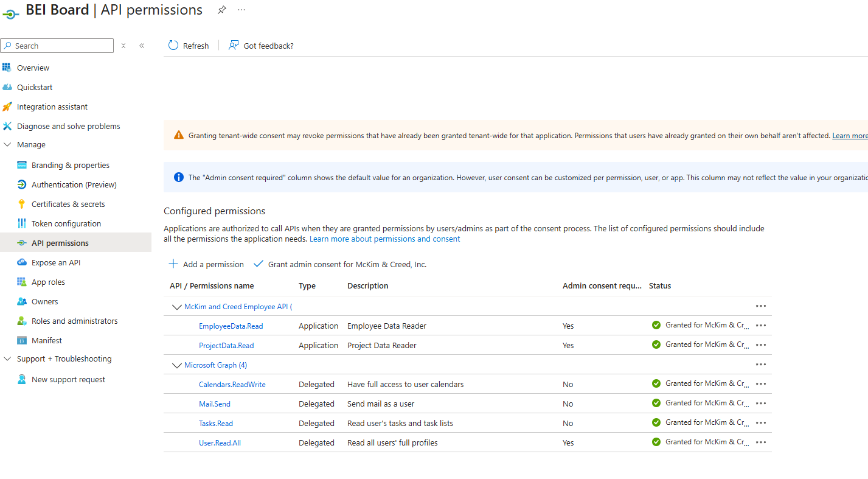Viewport: 868px width, 479px height.
Task: Collapse the Support + Troubleshooting section
Action: (x=7, y=359)
